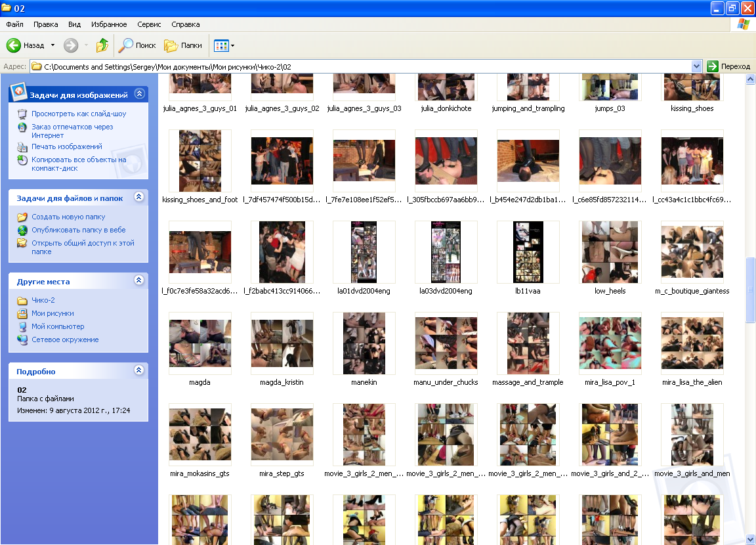Image resolution: width=756 pixels, height=545 pixels.
Task: Select the file name "magda_kristin"
Action: pyautogui.click(x=282, y=382)
